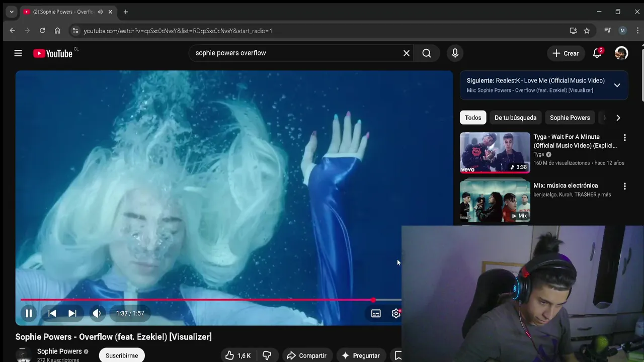Open the Tyga Wait For A Minute title
This screenshot has width=644, height=362.
[575, 141]
